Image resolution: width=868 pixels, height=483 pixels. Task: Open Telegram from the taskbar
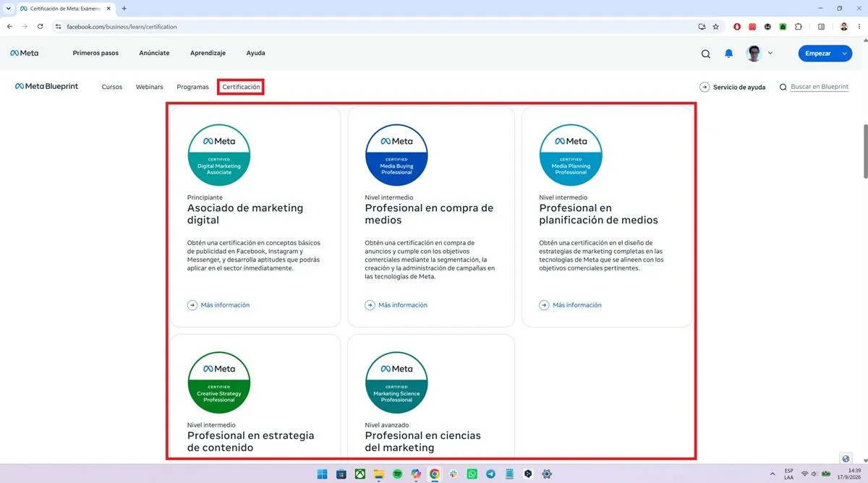coord(491,474)
